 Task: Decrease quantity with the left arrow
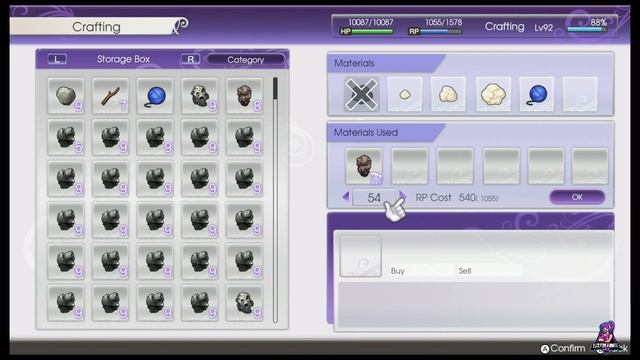pyautogui.click(x=346, y=198)
